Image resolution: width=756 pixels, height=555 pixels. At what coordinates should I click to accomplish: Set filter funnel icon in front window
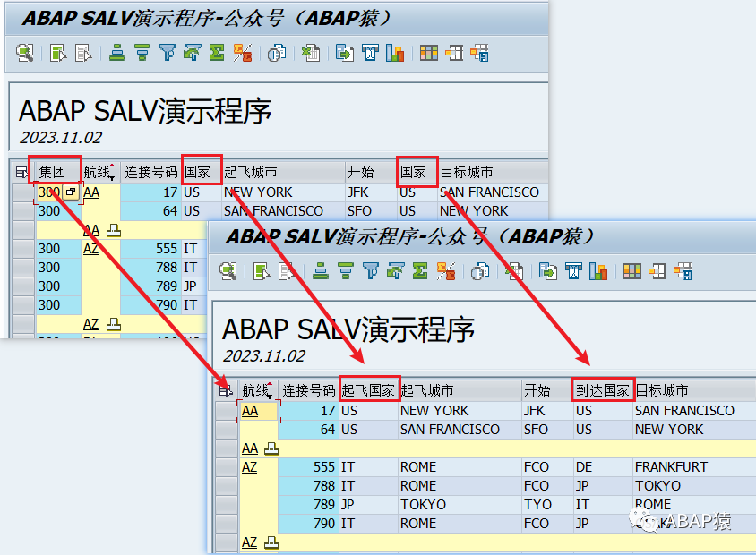(x=371, y=271)
